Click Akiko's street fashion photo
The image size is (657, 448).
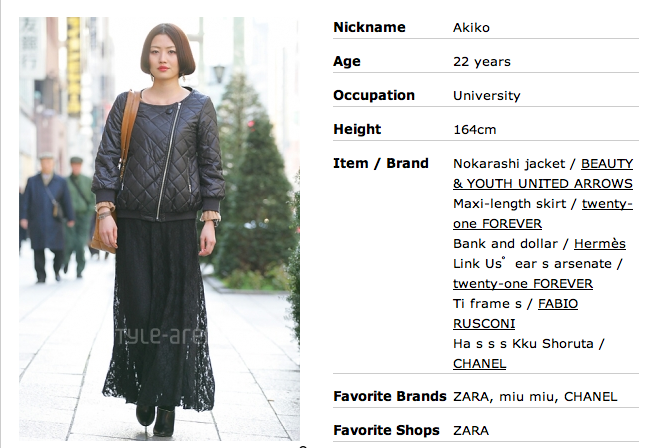click(159, 229)
